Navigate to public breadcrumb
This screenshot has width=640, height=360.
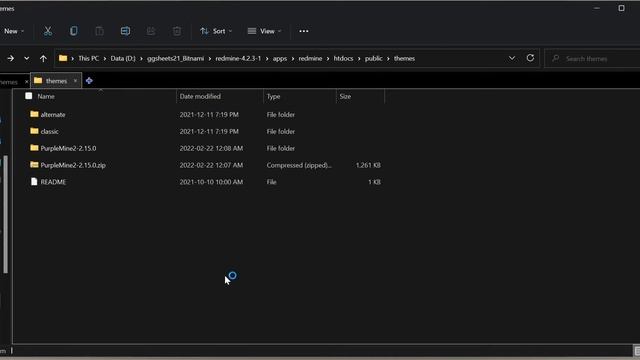[373, 58]
